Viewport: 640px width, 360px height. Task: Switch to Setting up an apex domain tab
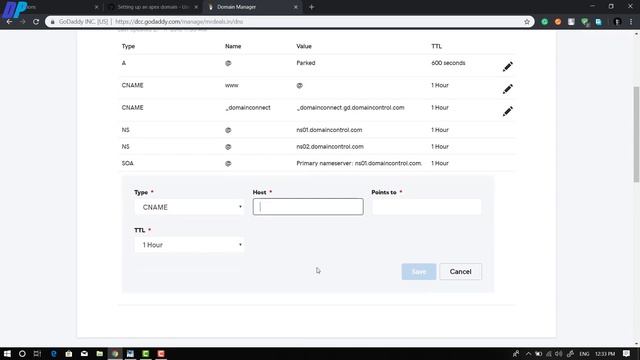point(152,7)
